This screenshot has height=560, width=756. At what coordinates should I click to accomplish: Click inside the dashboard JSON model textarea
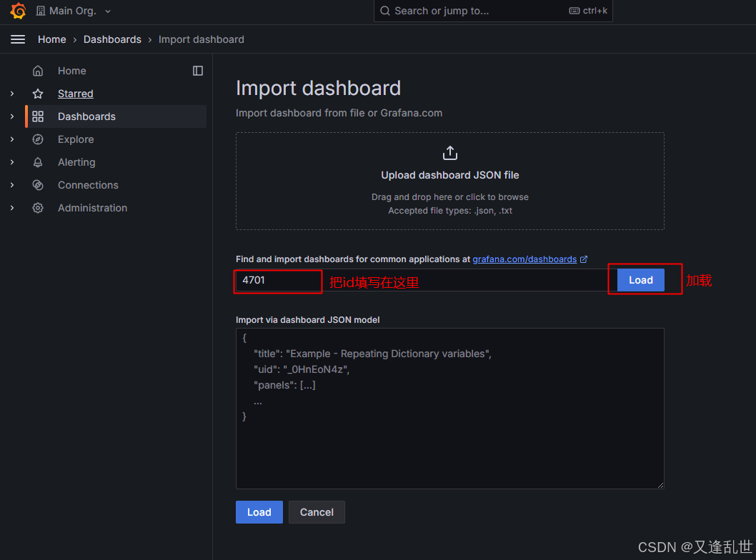coord(450,409)
